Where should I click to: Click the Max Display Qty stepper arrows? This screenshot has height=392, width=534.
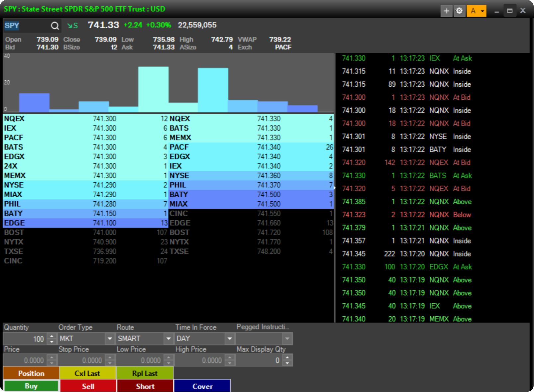[x=287, y=360]
